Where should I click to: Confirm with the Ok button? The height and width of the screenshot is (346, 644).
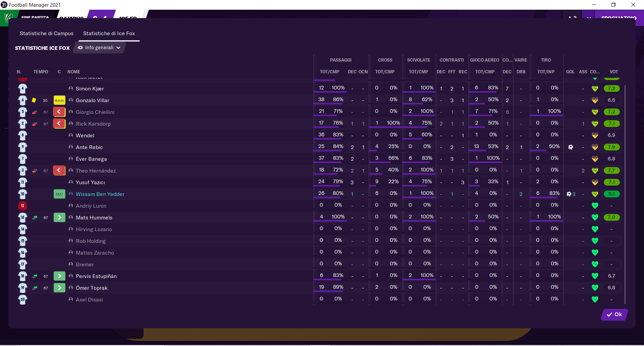[614, 315]
